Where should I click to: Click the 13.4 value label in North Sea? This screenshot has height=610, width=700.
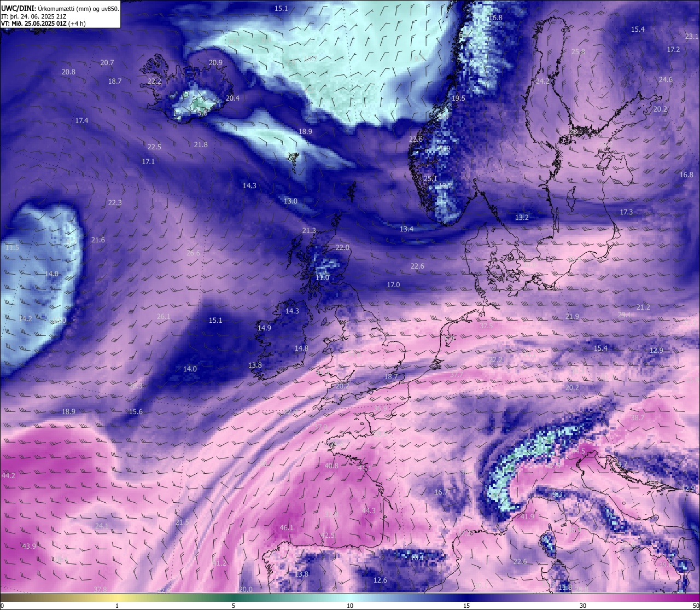tap(406, 229)
